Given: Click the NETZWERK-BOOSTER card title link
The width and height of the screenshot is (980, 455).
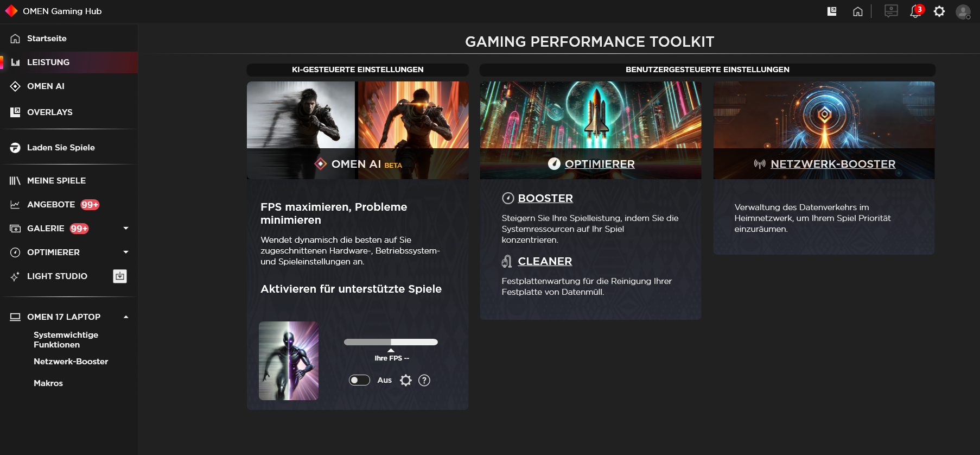Looking at the screenshot, I should [833, 164].
